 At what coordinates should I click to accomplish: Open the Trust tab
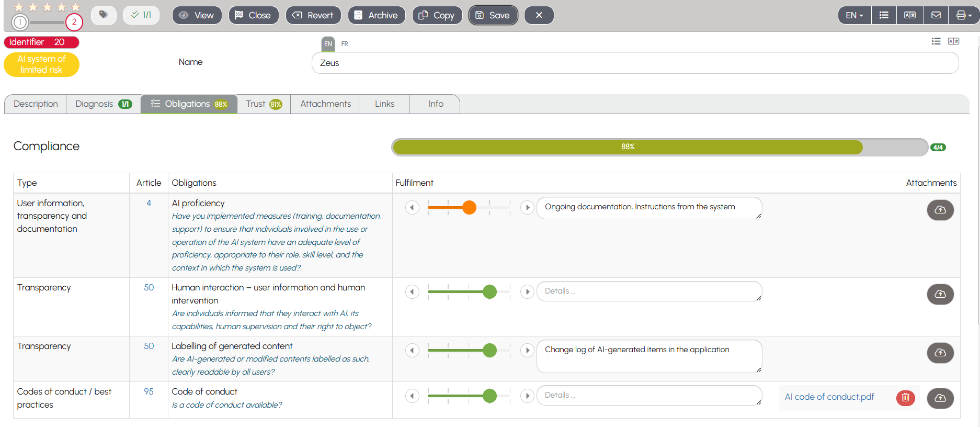pyautogui.click(x=264, y=104)
